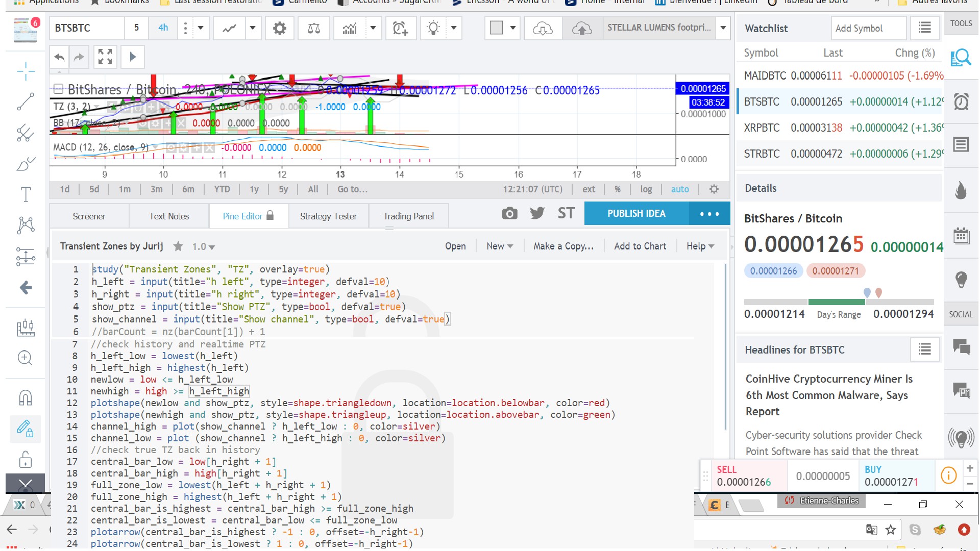Open the Indicators chart icon
Viewport: 980px width, 551px height.
click(350, 28)
